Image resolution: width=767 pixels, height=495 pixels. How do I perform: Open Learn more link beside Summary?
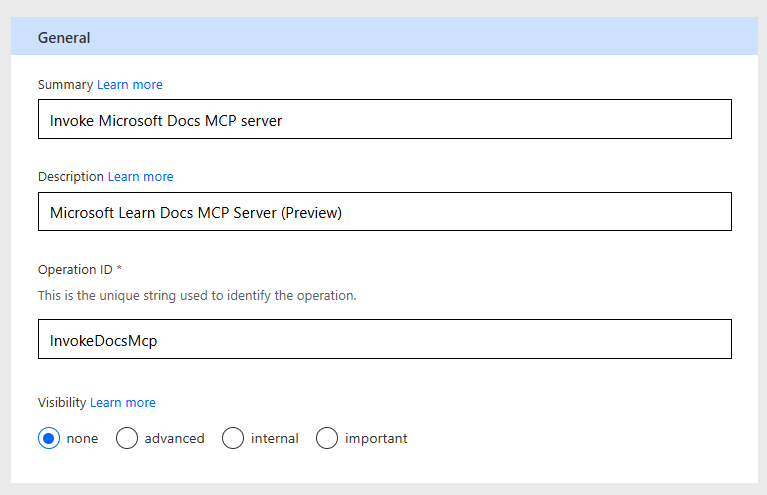[130, 85]
